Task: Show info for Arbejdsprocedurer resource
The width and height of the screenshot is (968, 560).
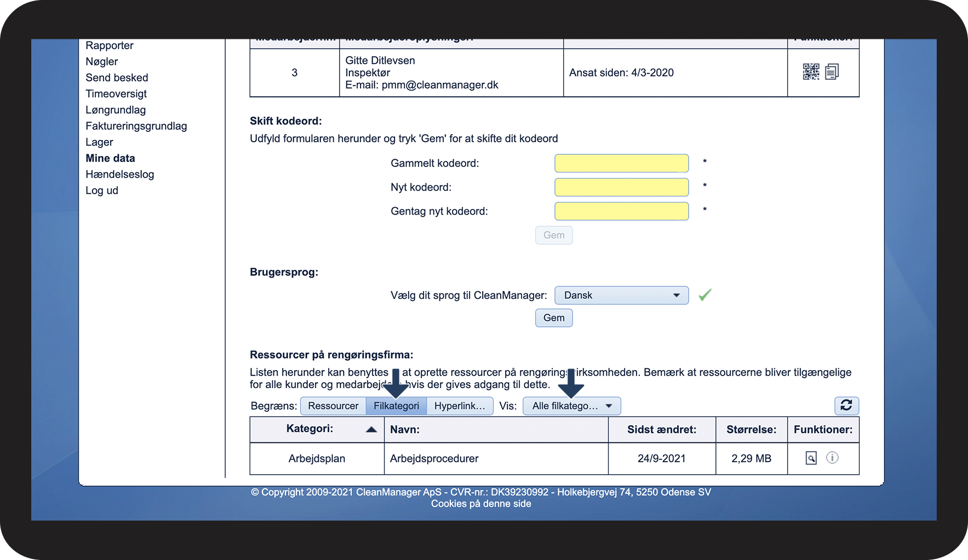Action: pyautogui.click(x=832, y=458)
